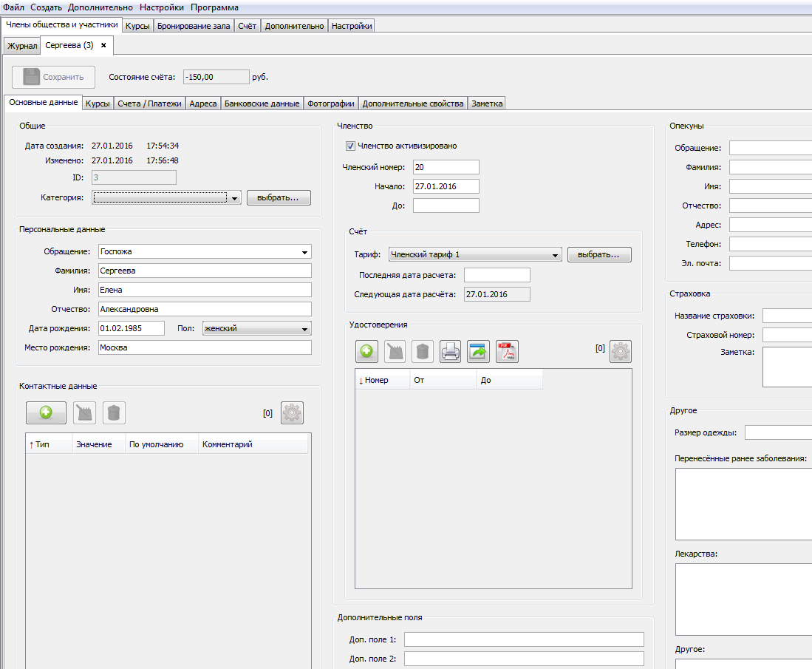This screenshot has width=812, height=669.
Task: Open the Файл menu
Action: point(13,7)
